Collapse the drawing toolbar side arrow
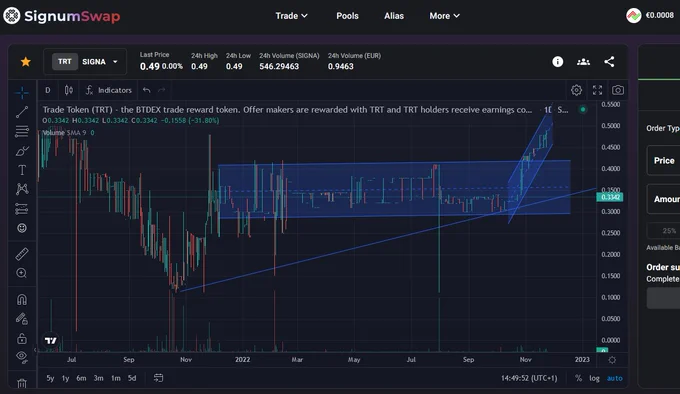 coord(35,349)
